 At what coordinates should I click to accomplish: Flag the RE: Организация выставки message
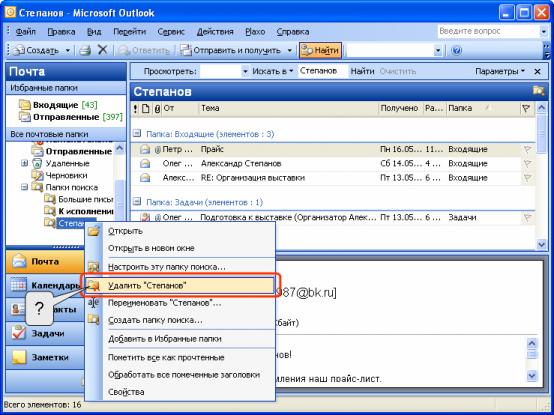[x=527, y=178]
